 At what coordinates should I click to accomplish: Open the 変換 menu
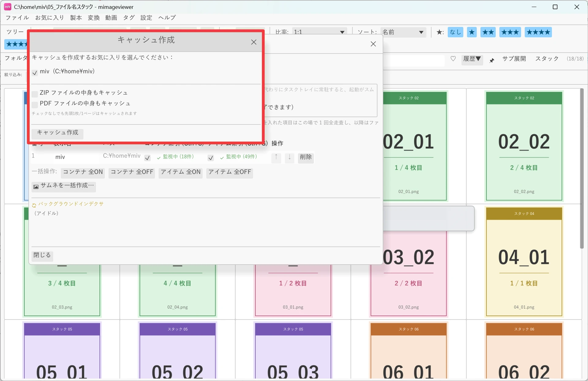tap(94, 18)
